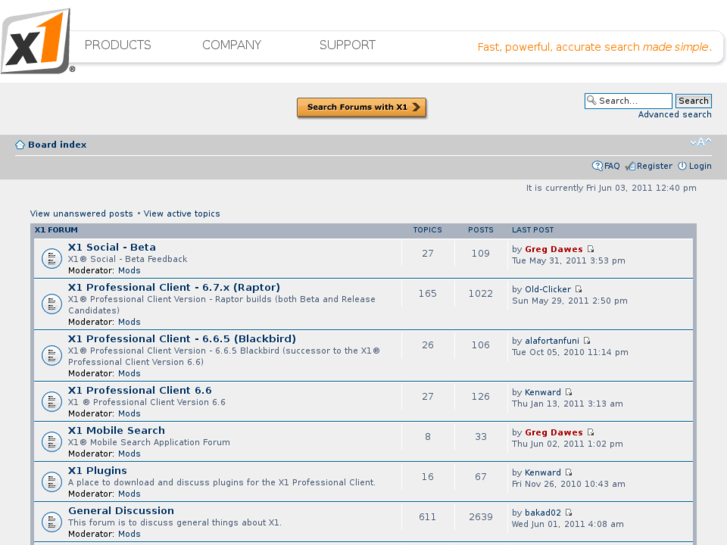Open X1 Mobile Search forum
Viewport: 727px width, 545px height.
click(116, 430)
